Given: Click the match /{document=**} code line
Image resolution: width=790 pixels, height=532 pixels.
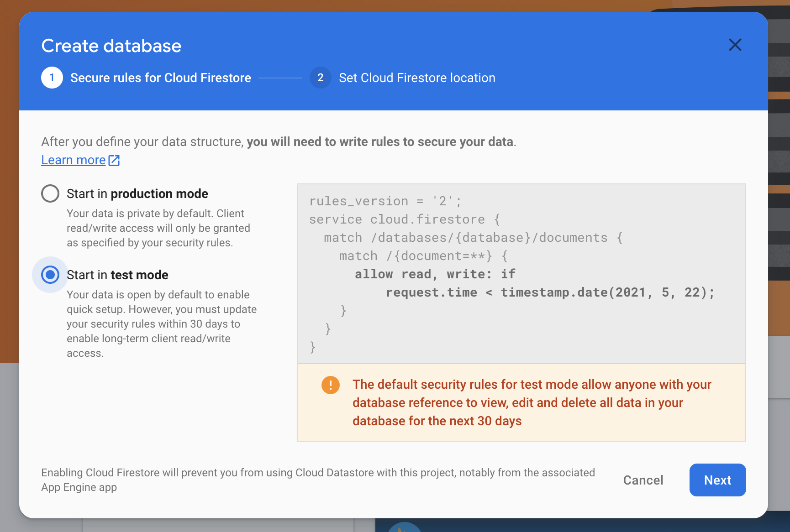Looking at the screenshot, I should coord(423,256).
